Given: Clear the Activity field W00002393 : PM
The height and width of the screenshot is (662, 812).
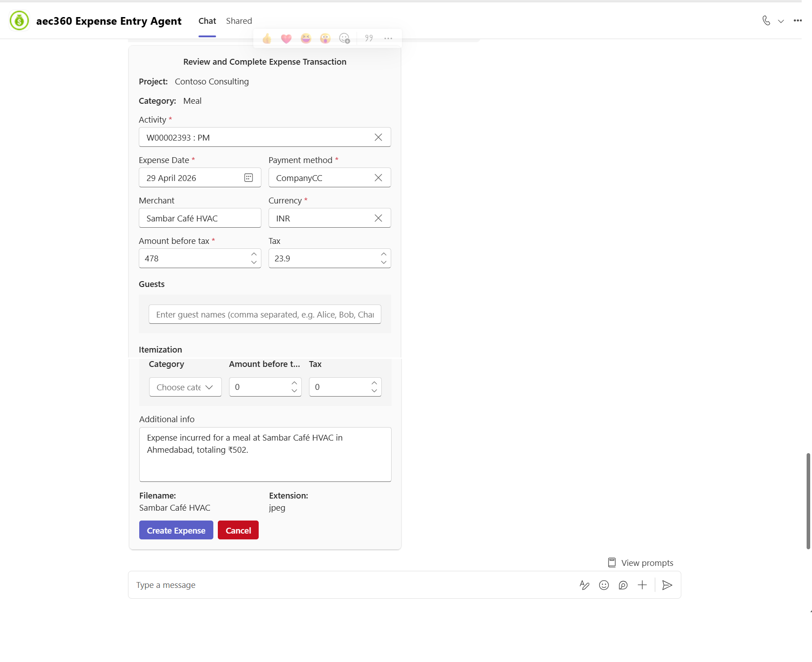Looking at the screenshot, I should [379, 137].
